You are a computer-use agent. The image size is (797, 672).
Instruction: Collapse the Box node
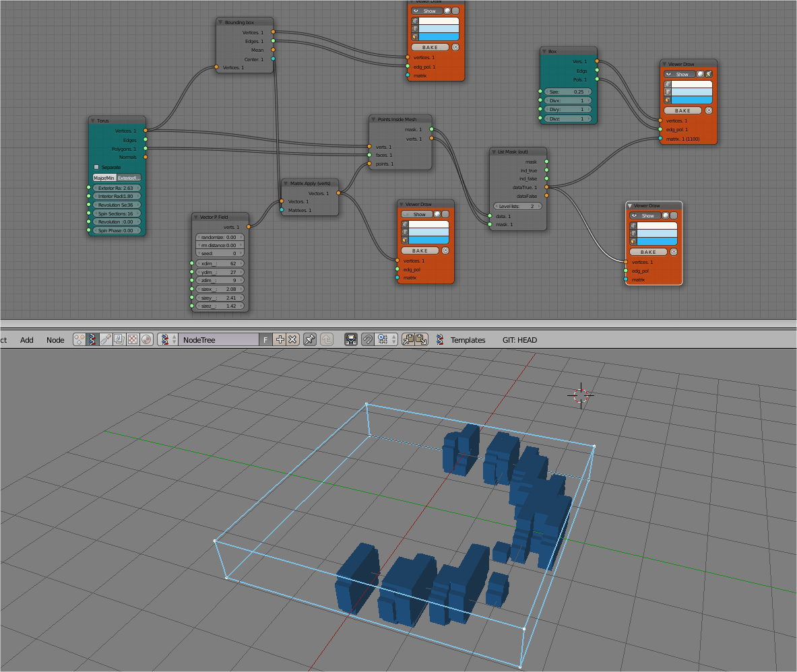tap(544, 51)
